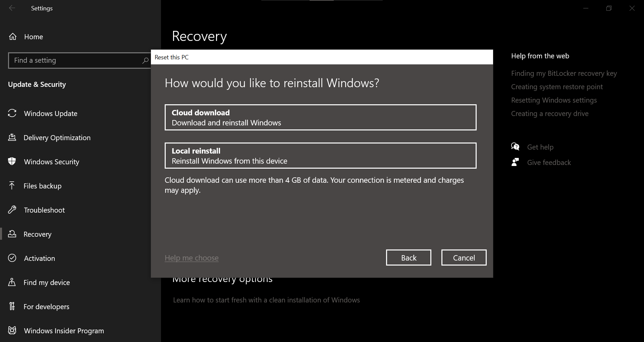Open the Troubleshoot section
644x342 pixels.
click(44, 210)
